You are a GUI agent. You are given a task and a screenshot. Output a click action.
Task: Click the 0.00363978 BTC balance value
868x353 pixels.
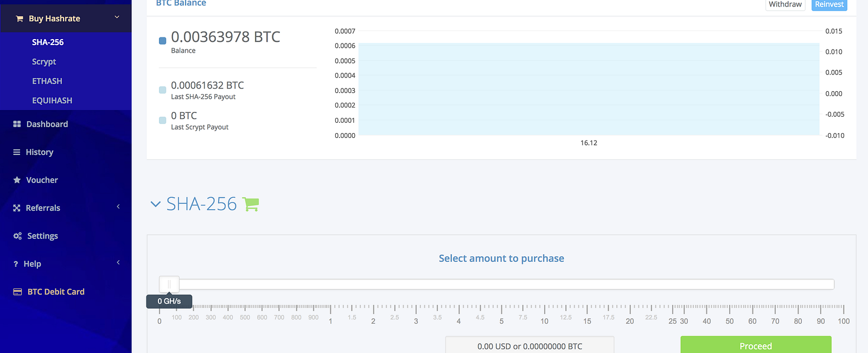[226, 37]
